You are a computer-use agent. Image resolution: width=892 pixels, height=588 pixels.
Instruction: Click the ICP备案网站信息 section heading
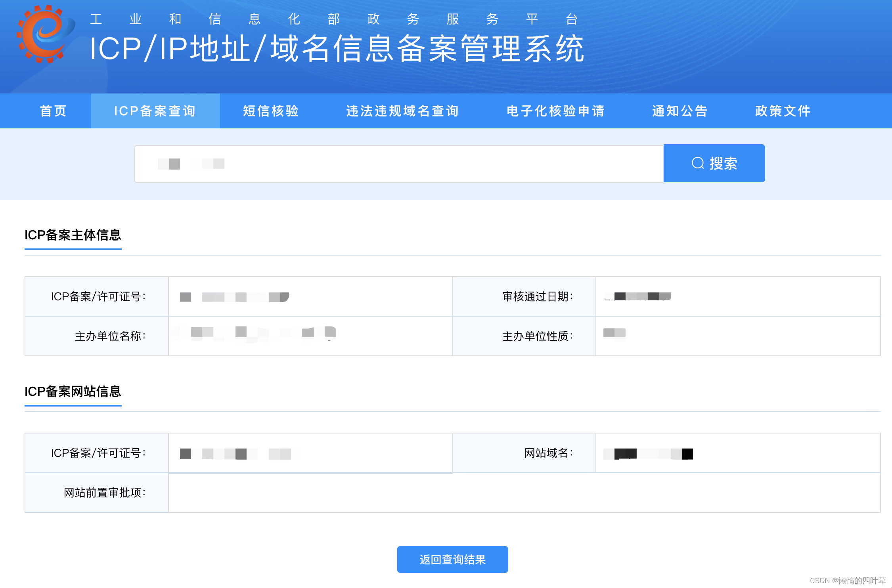tap(73, 391)
